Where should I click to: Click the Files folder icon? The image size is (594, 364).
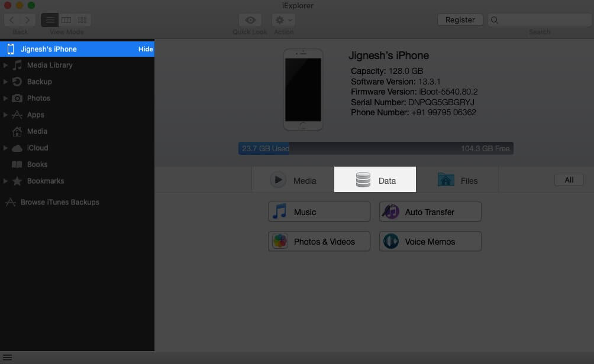[x=446, y=180]
